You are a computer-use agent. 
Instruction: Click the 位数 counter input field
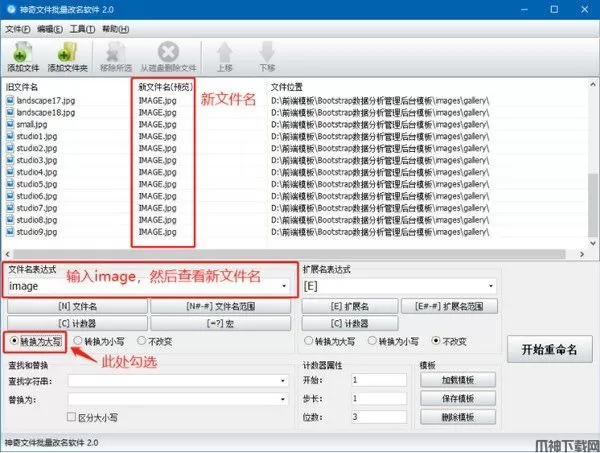coord(379,417)
